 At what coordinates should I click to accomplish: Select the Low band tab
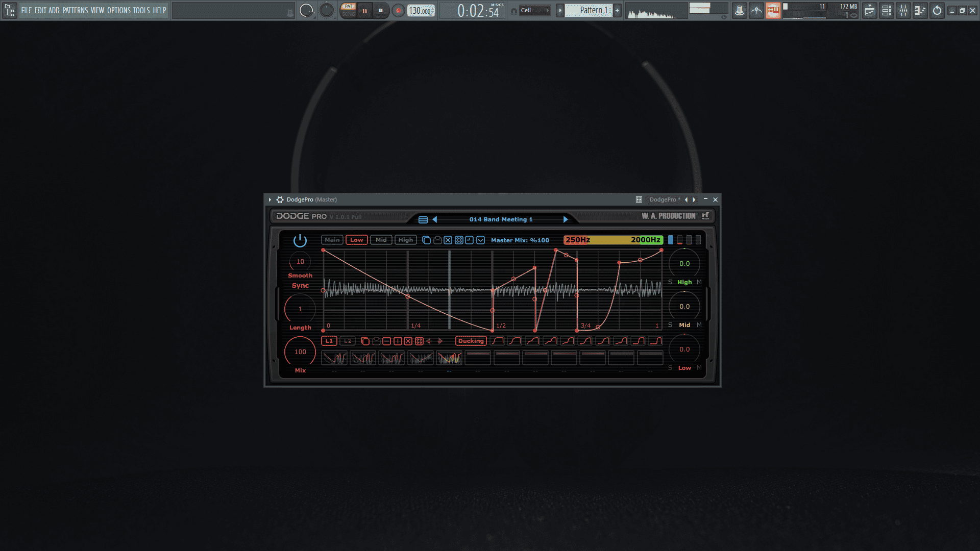click(357, 240)
